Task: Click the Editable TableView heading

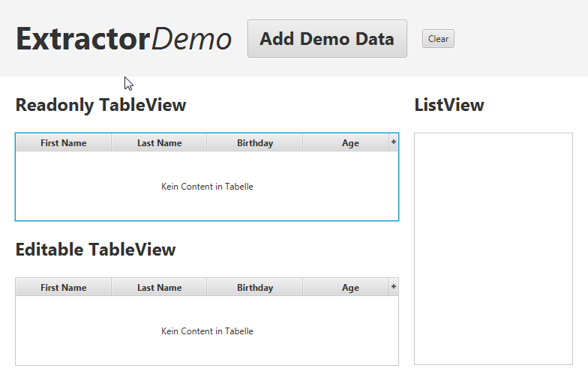Action: point(95,250)
